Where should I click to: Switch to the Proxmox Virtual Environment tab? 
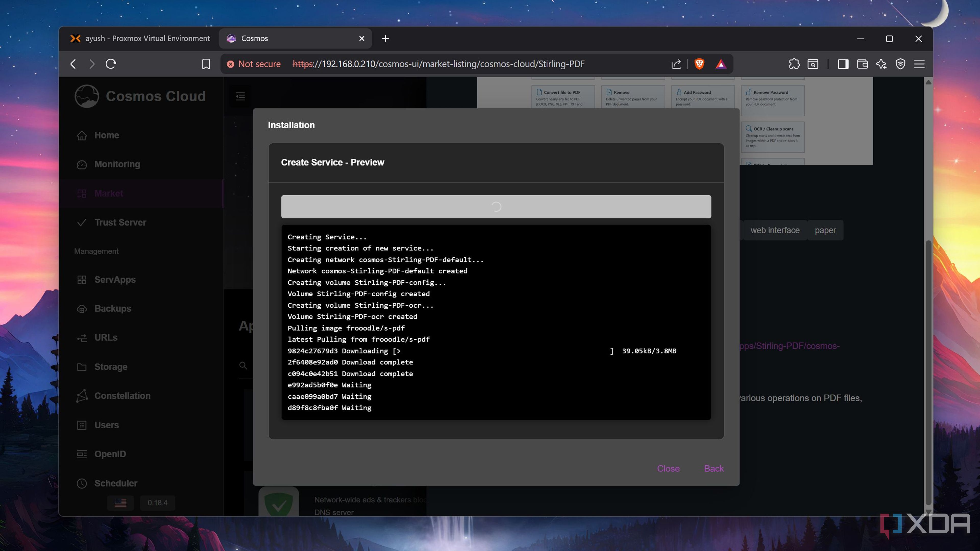pyautogui.click(x=140, y=39)
